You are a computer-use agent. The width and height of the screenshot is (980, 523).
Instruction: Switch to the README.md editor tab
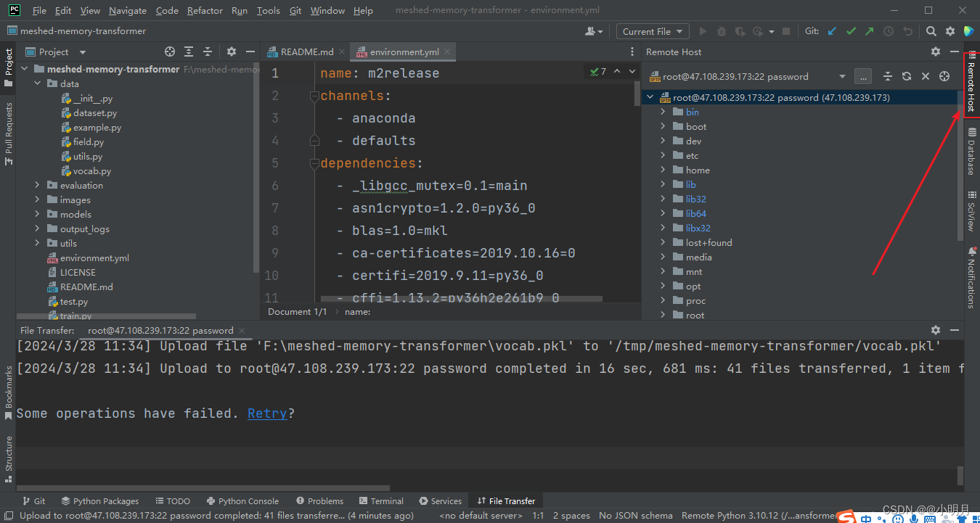[x=306, y=52]
